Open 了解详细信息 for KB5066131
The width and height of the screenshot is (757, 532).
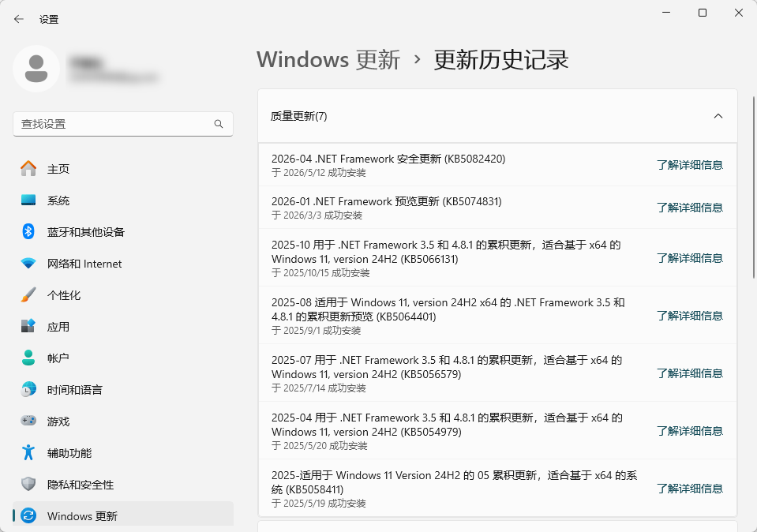point(689,258)
